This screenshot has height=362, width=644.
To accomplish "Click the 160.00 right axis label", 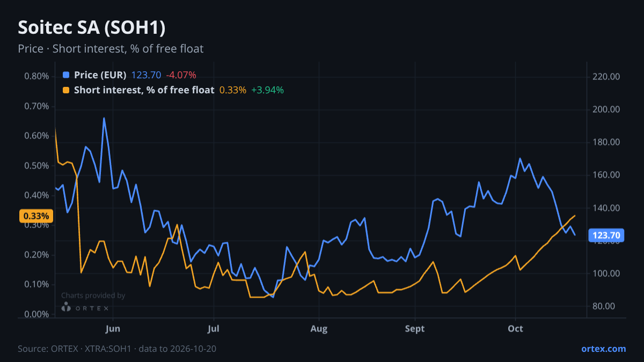I will tap(607, 175).
